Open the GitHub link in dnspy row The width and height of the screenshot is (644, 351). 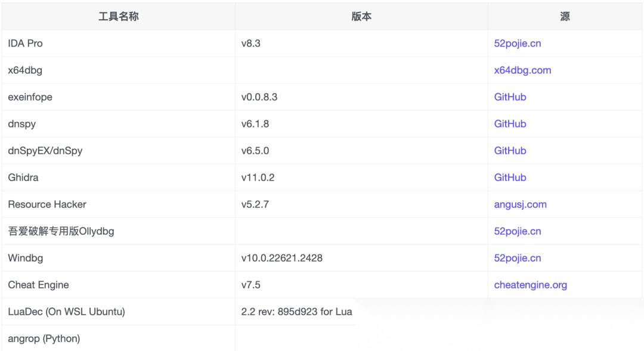tap(510, 124)
